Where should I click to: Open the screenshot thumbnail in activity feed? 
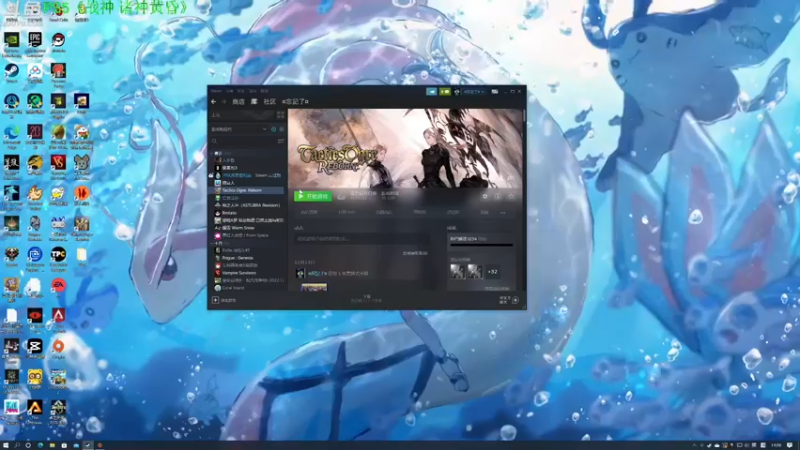pos(314,288)
